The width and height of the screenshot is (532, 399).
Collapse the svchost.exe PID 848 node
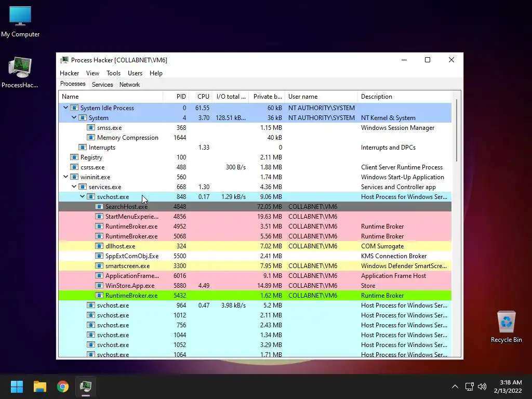[x=82, y=196]
